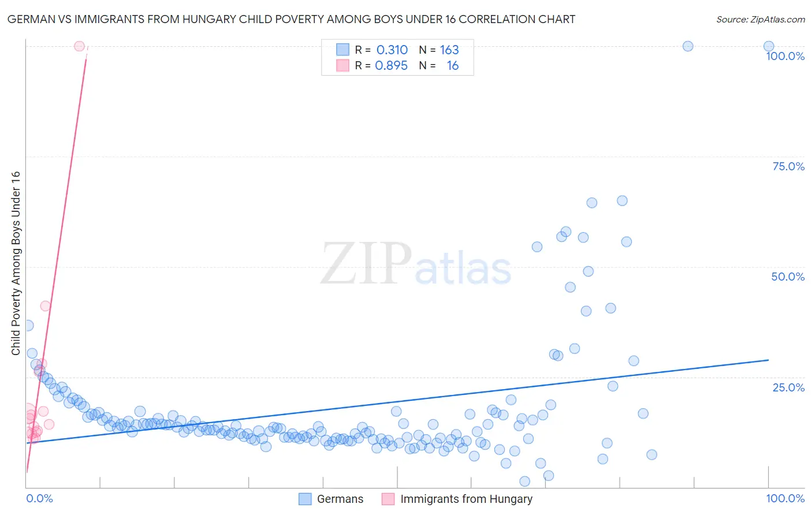812x515 pixels.
Task: Click the pink Immigrants from Hungary legend swatch
Action: [x=388, y=499]
